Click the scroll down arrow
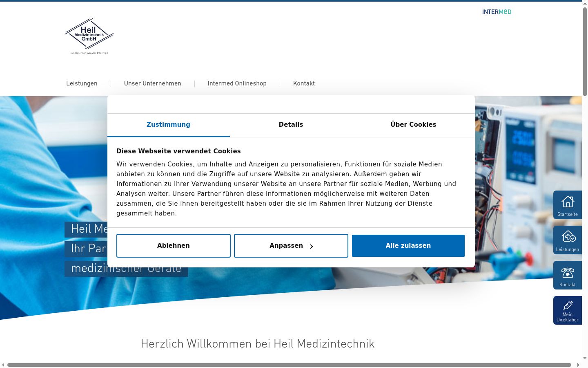The height and width of the screenshot is (368, 588). click(585, 358)
